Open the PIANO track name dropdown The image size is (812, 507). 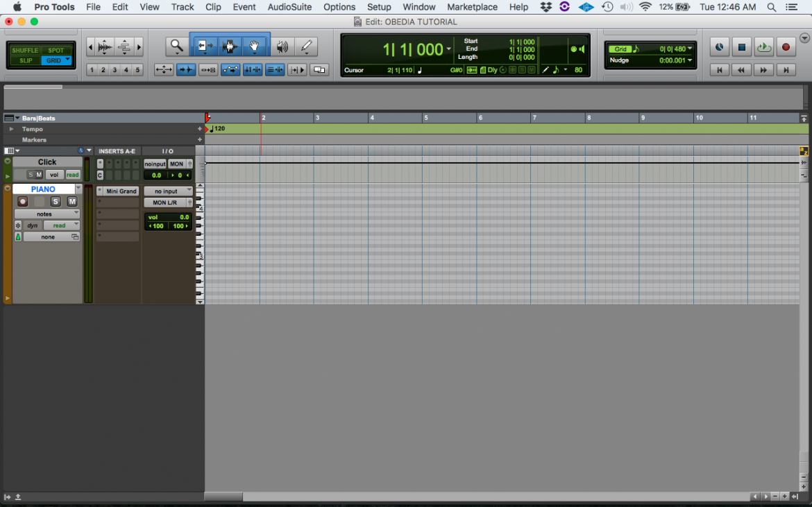pos(78,188)
